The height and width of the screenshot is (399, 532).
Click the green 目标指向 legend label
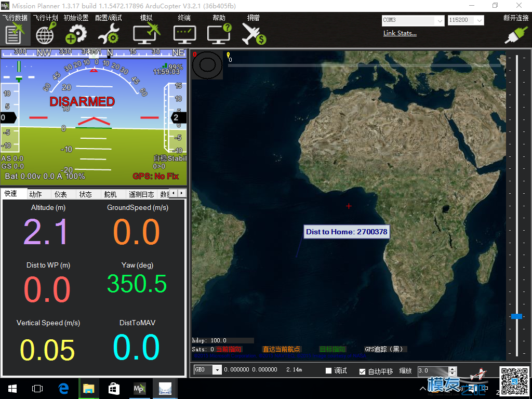332,349
